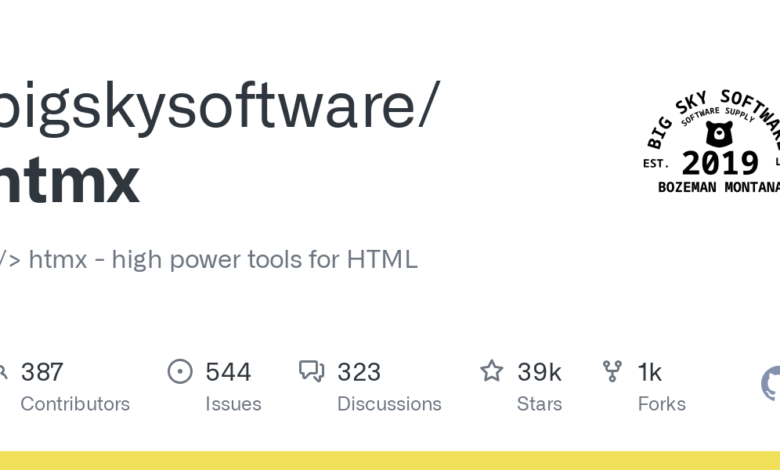Click the Stars star icon

point(492,372)
